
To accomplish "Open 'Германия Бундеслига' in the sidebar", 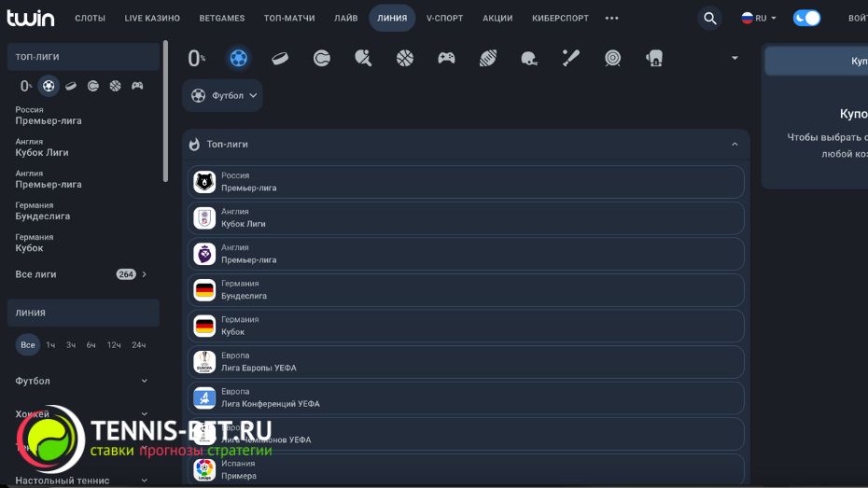I will [x=43, y=211].
